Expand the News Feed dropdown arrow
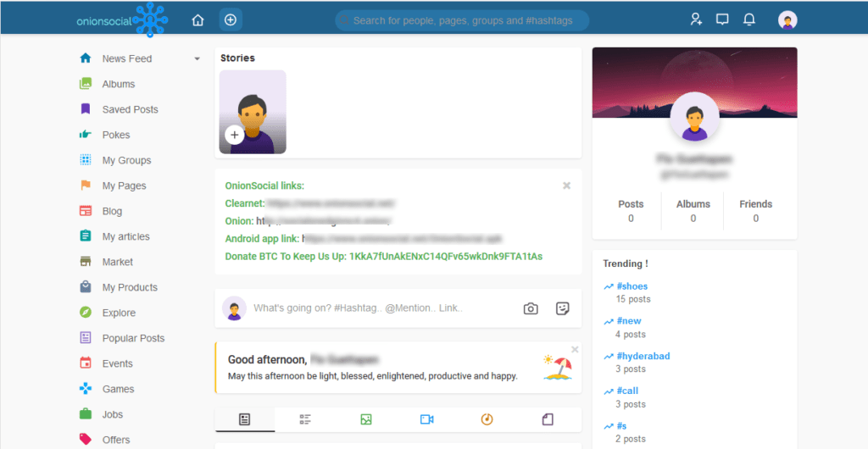The height and width of the screenshot is (449, 868). [197, 58]
